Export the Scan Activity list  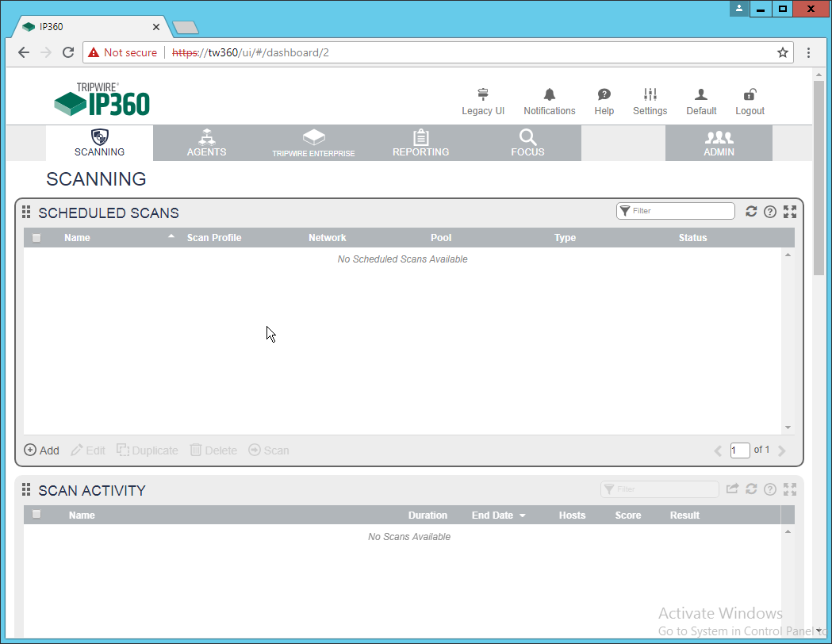pos(732,489)
